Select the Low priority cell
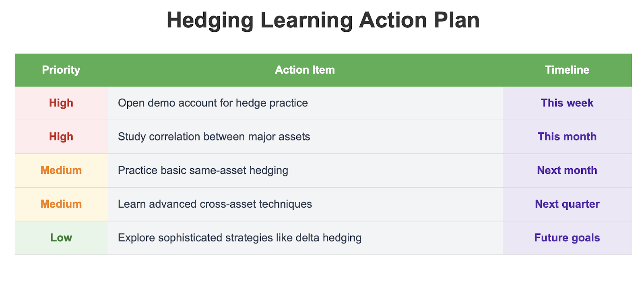 [x=61, y=238]
